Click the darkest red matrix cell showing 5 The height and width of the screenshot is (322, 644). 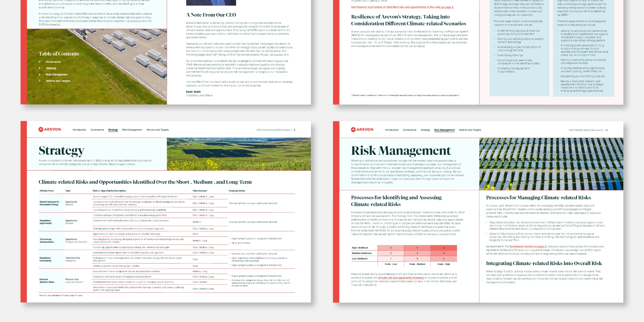pyautogui.click(x=443, y=248)
